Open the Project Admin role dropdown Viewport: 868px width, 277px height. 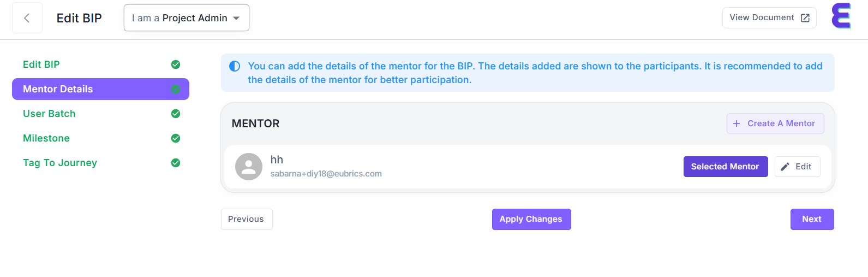click(187, 18)
